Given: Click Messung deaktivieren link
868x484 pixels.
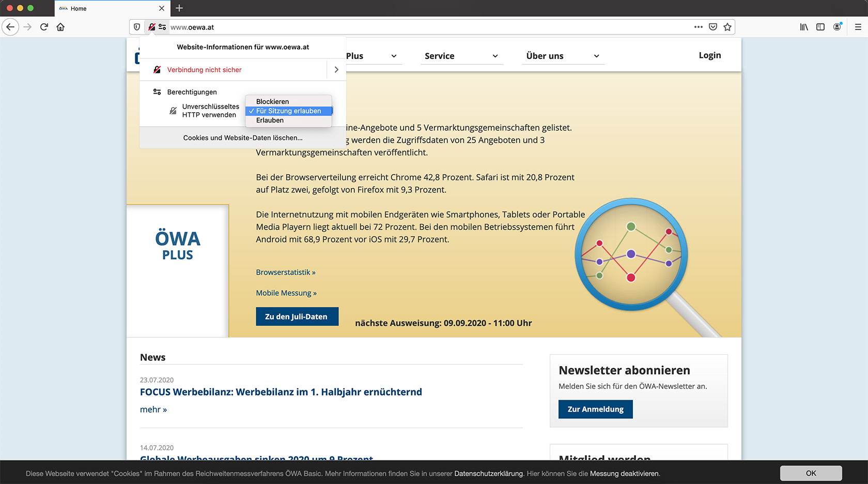Looking at the screenshot, I should pyautogui.click(x=624, y=473).
